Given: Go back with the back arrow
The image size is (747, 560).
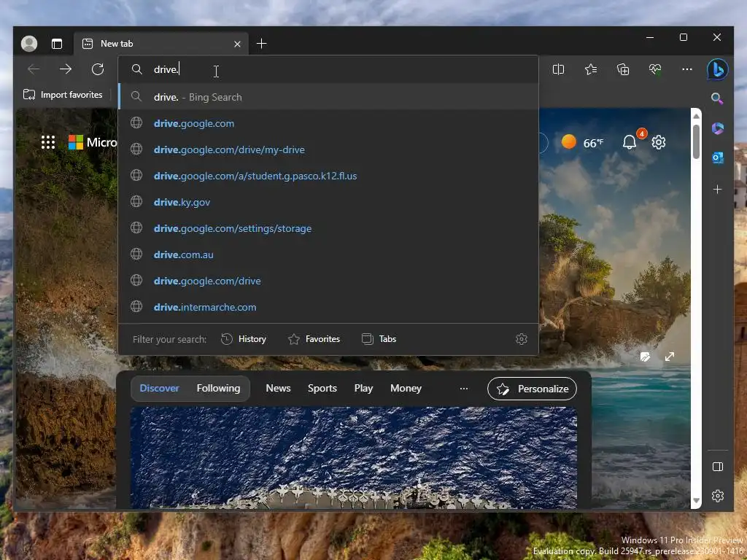Looking at the screenshot, I should (x=34, y=69).
